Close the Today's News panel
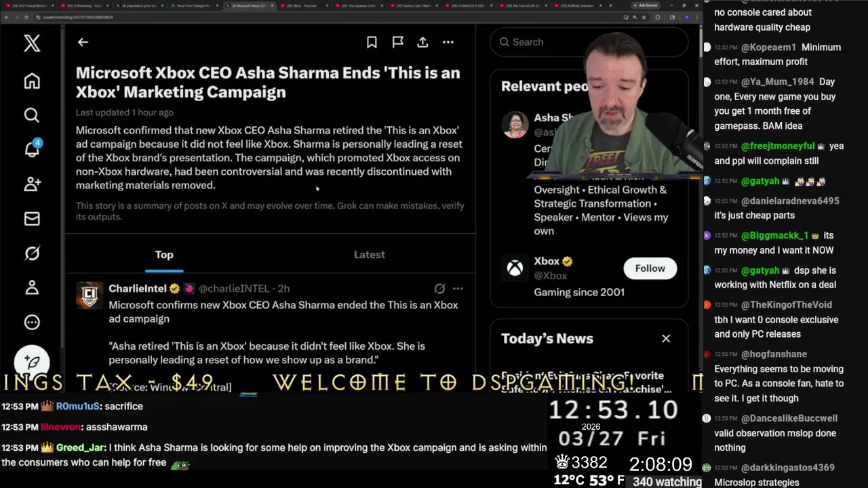The width and height of the screenshot is (868, 488). [x=666, y=338]
